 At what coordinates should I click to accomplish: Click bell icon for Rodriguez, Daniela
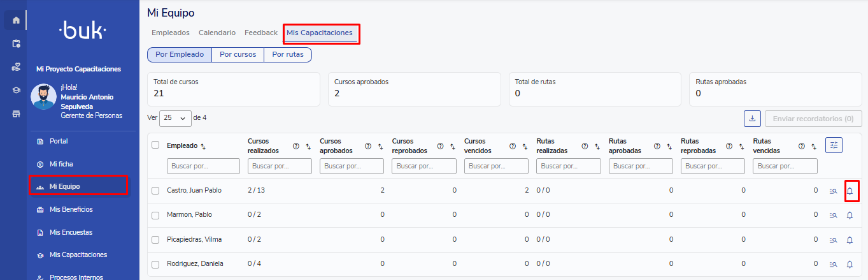(x=850, y=264)
